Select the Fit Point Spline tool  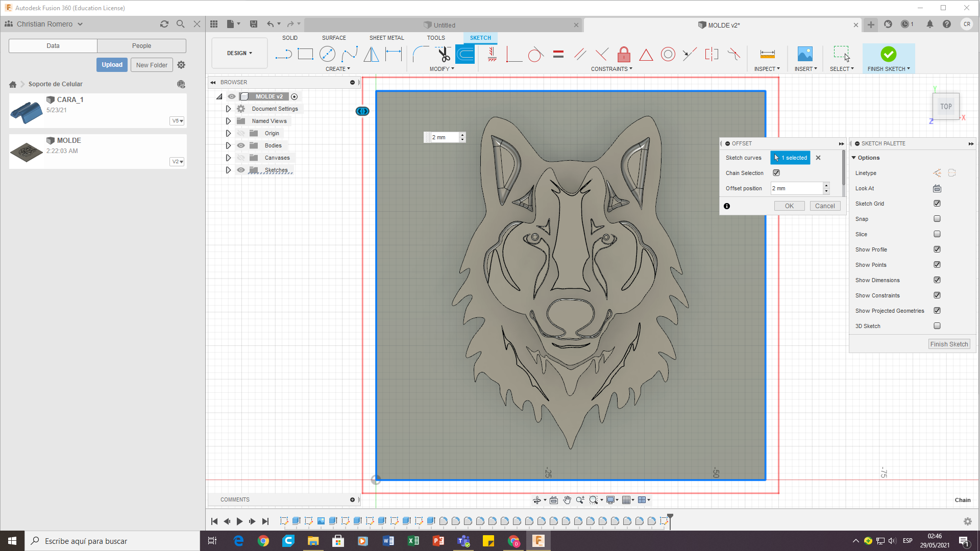point(350,54)
